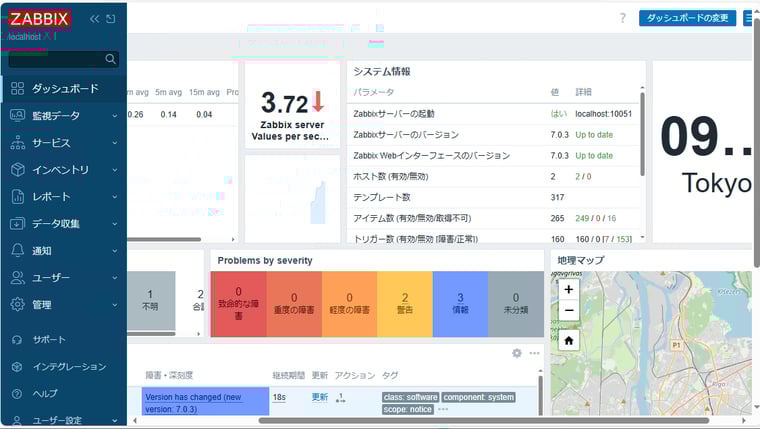Expand the 監視データ menu chevron
Screen dimensions: 760x429
click(x=115, y=116)
